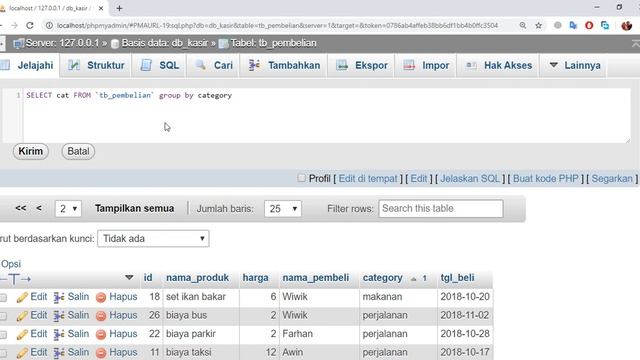Switch to the Struktur tab
The width and height of the screenshot is (640, 360).
(96, 65)
